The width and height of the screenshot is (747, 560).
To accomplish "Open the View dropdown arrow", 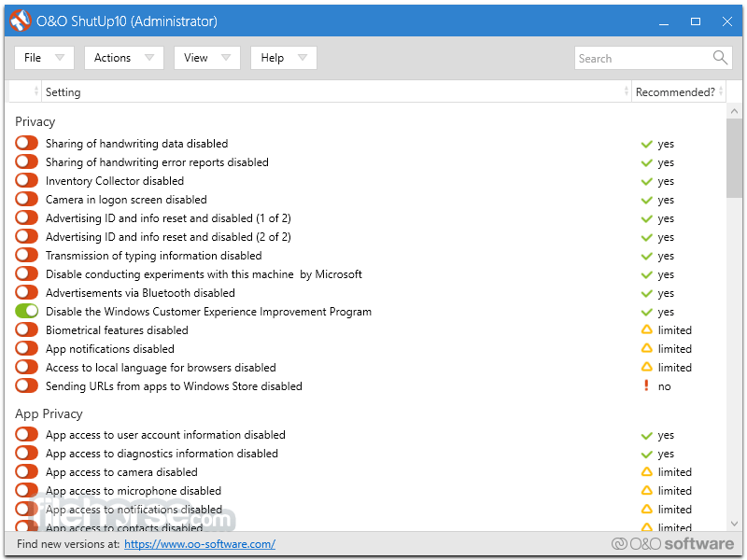I will coord(226,58).
